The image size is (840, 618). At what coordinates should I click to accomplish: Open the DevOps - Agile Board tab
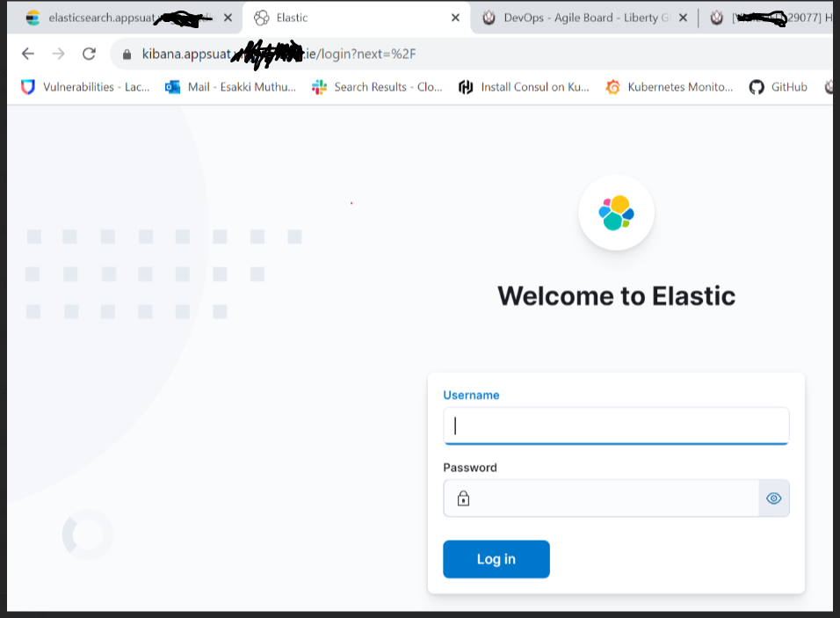(x=585, y=18)
